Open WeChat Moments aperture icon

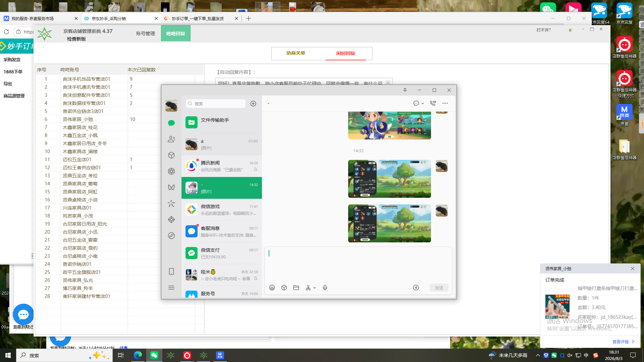(171, 171)
